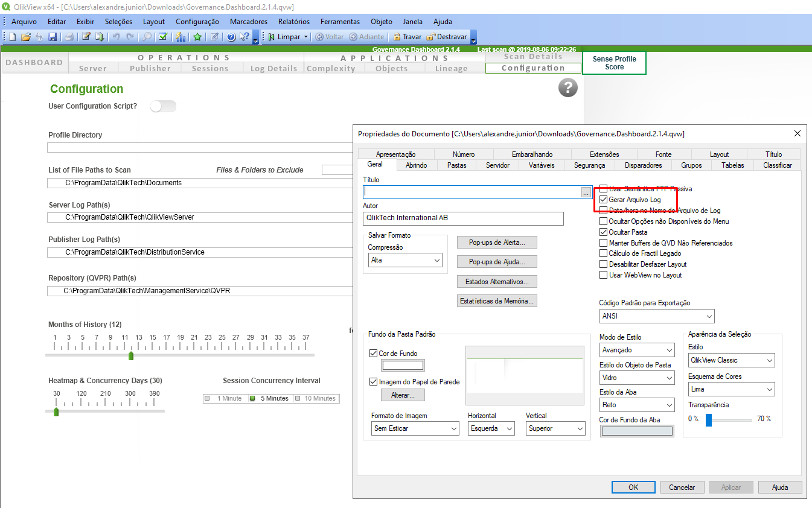The height and width of the screenshot is (508, 812).
Task: Open the Marcadores menu
Action: click(248, 21)
